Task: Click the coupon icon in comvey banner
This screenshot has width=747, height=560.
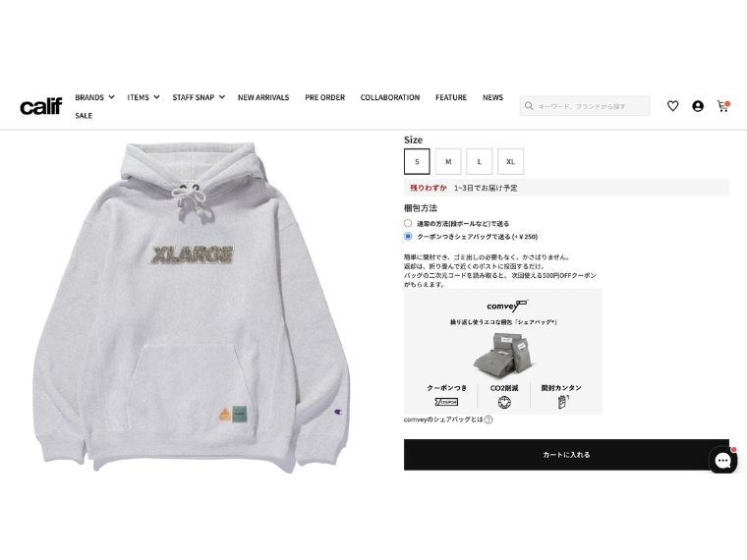Action: click(446, 402)
